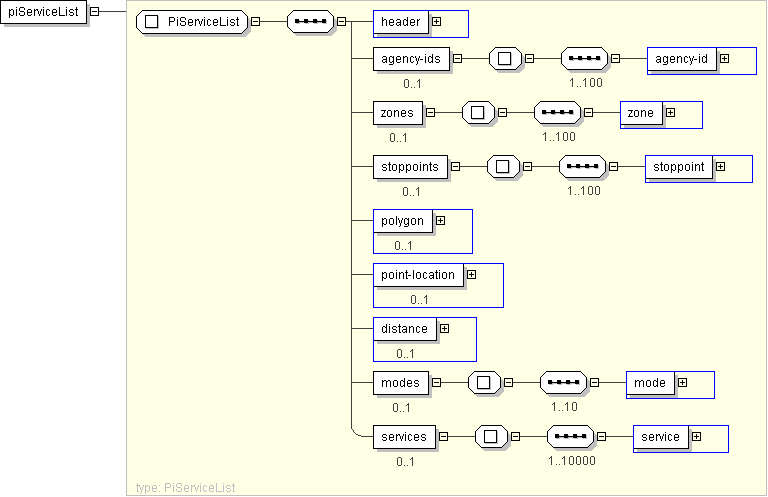768x497 pixels.
Task: Select the agency-ids element box
Action: pyautogui.click(x=411, y=59)
